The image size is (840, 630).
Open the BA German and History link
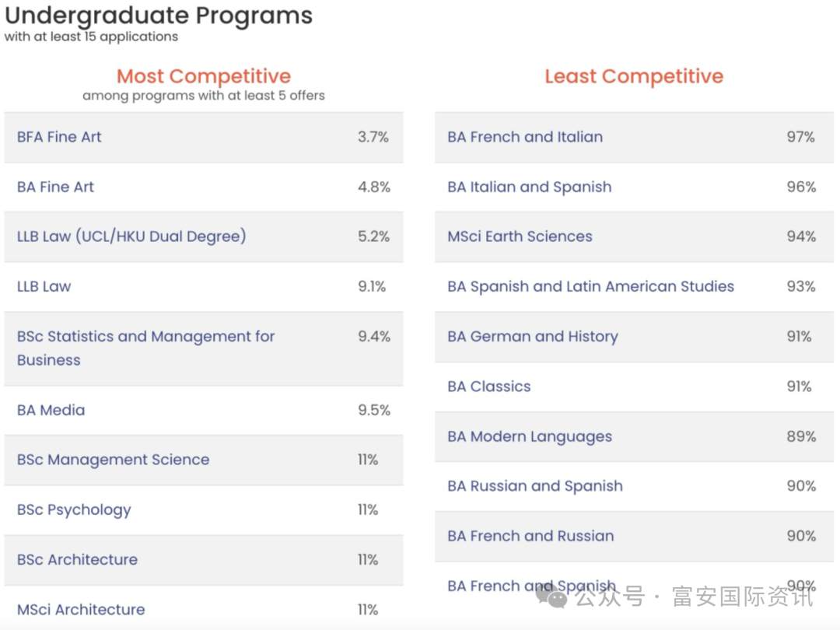(533, 336)
